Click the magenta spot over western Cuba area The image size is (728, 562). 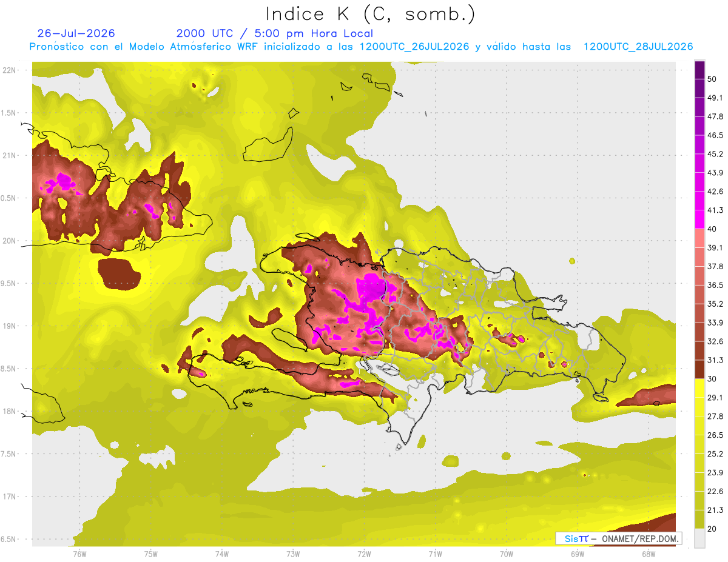point(62,181)
